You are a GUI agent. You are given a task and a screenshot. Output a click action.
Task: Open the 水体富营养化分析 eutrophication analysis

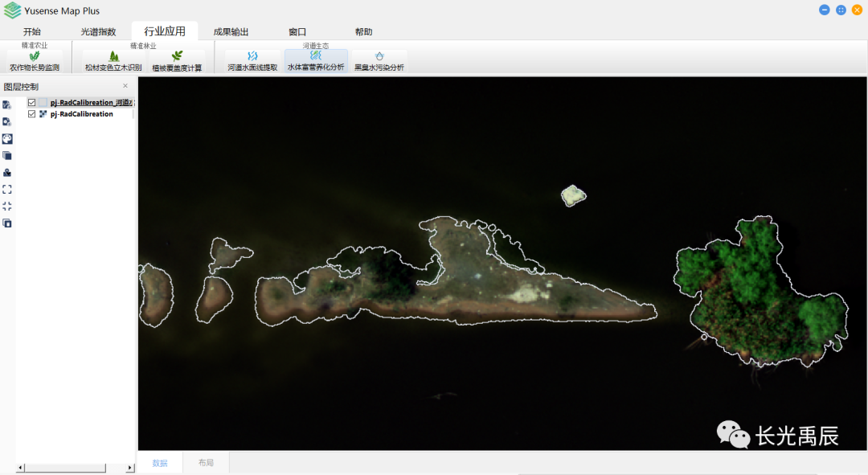click(316, 62)
